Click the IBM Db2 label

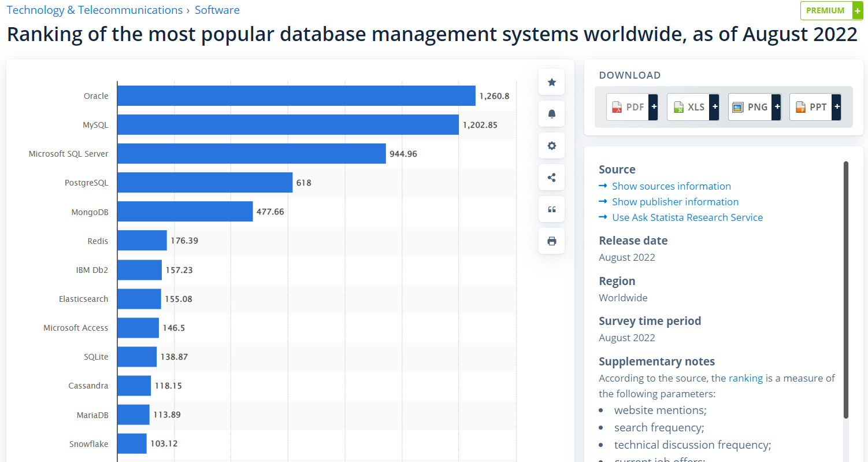click(x=92, y=270)
